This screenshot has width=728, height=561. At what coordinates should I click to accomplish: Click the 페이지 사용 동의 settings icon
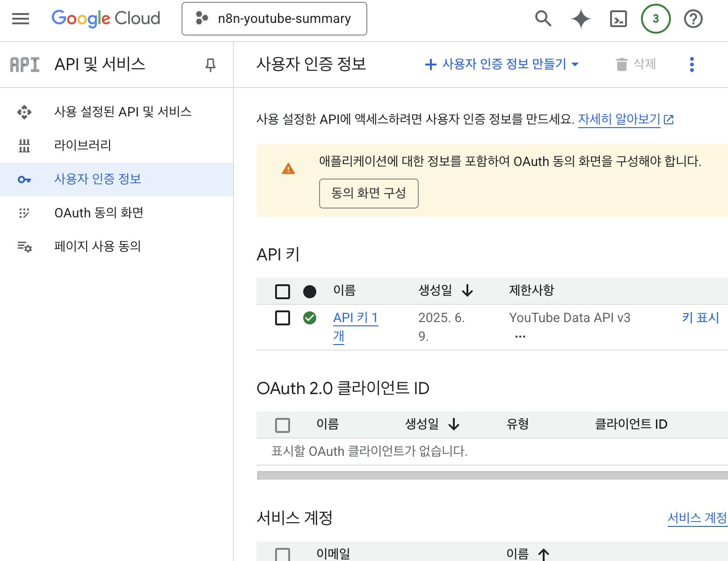[x=24, y=246]
